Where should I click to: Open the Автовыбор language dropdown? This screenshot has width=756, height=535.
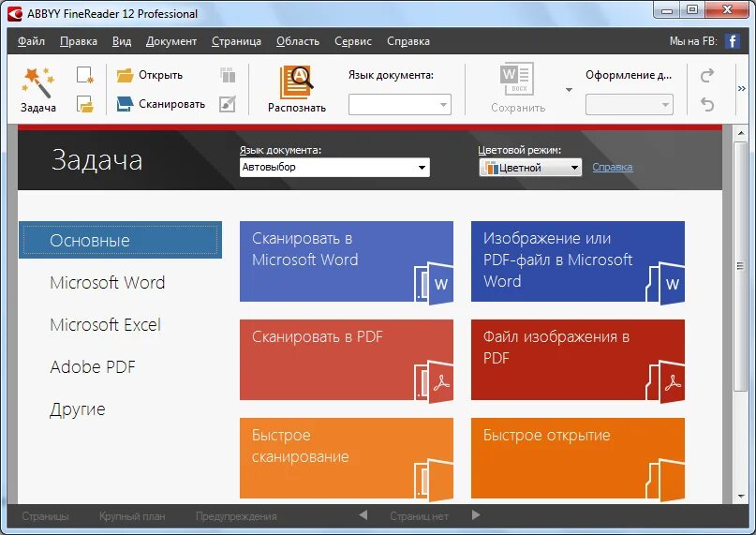334,168
